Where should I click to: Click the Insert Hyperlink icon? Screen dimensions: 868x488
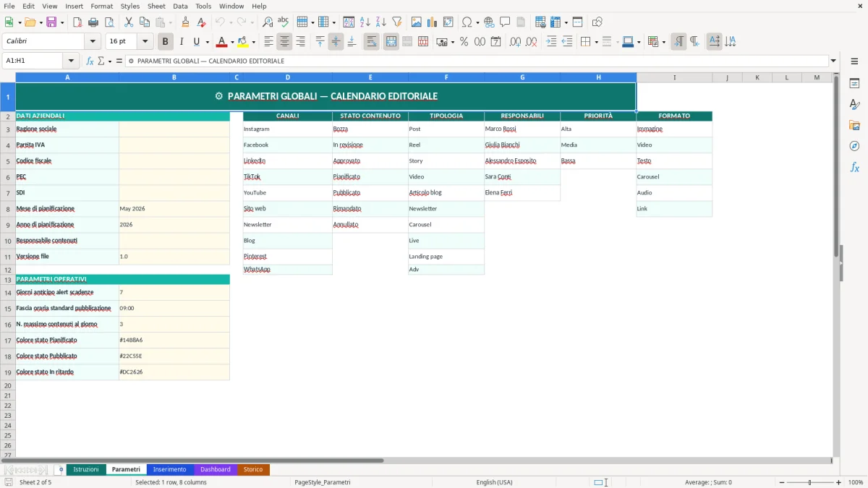(x=489, y=22)
